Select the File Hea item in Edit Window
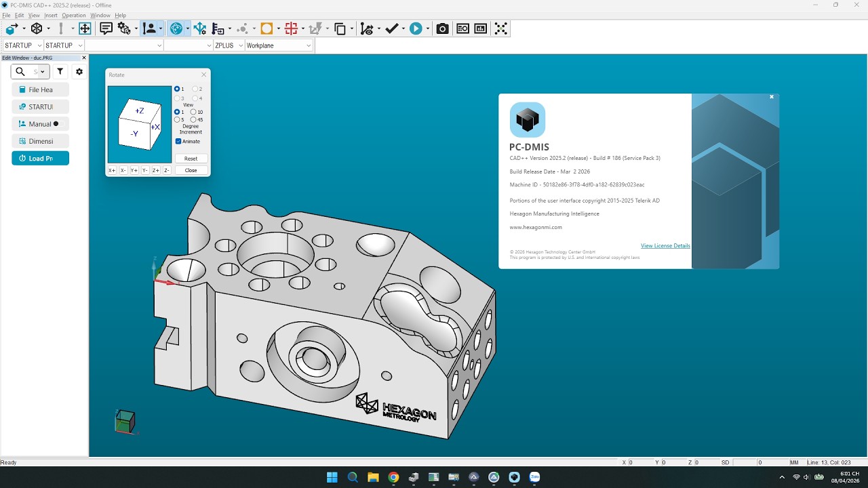The height and width of the screenshot is (488, 868). pos(40,89)
